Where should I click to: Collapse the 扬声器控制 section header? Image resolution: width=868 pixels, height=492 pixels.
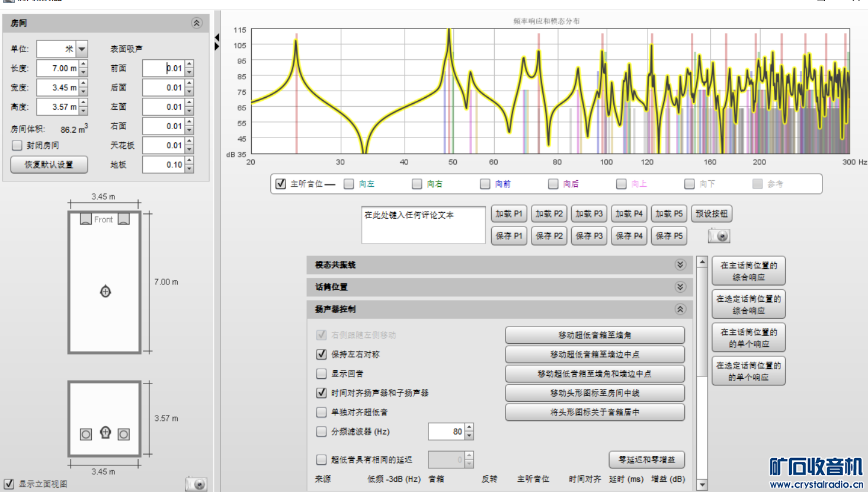tap(680, 309)
